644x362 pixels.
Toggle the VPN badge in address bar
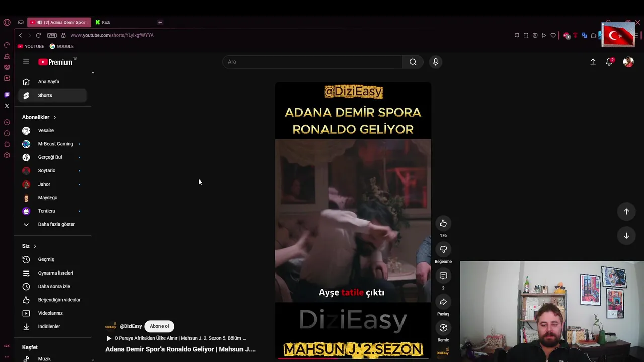click(52, 35)
